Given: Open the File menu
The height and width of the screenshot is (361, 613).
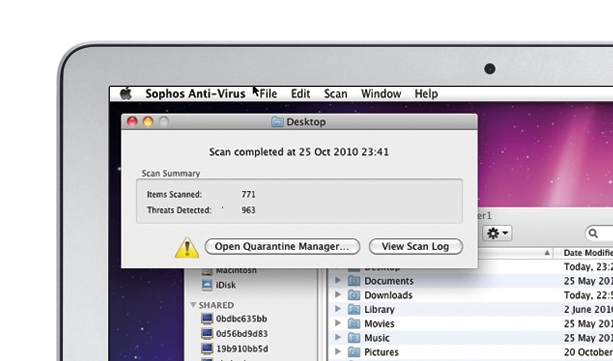Looking at the screenshot, I should 268,94.
